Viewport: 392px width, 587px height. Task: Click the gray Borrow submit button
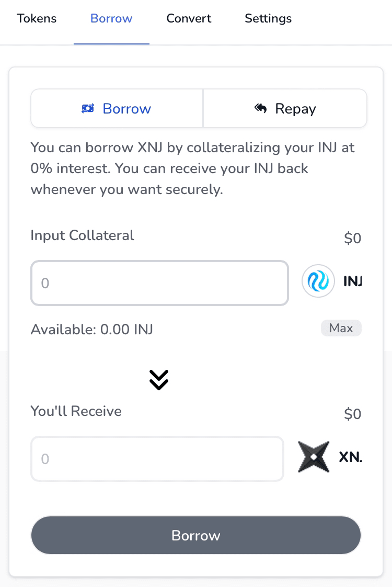196,536
